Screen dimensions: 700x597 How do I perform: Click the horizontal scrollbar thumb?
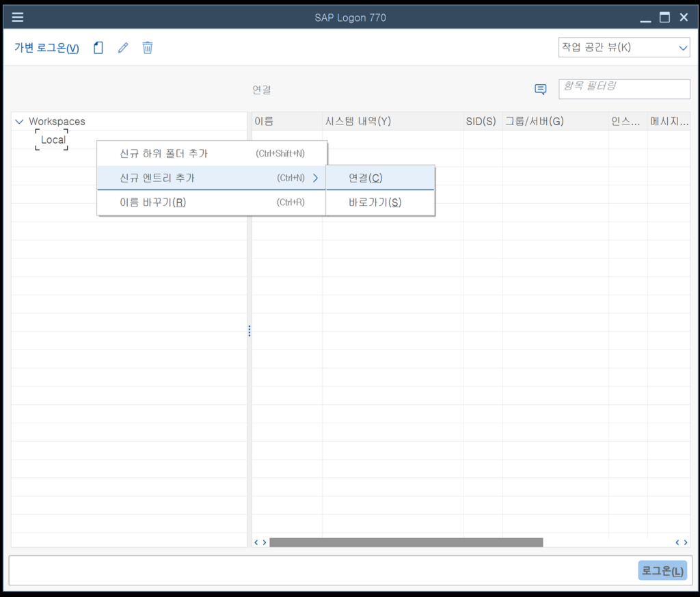tap(406, 542)
